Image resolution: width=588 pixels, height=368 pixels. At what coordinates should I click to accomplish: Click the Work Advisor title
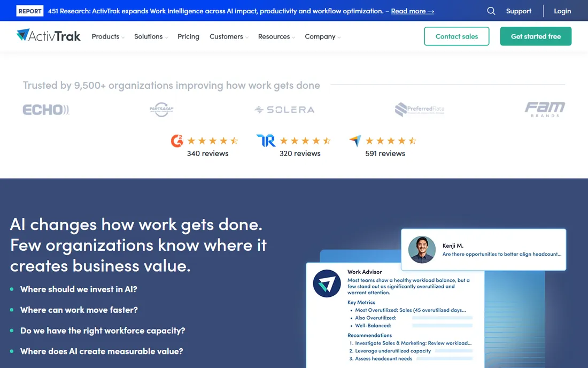[365, 272]
